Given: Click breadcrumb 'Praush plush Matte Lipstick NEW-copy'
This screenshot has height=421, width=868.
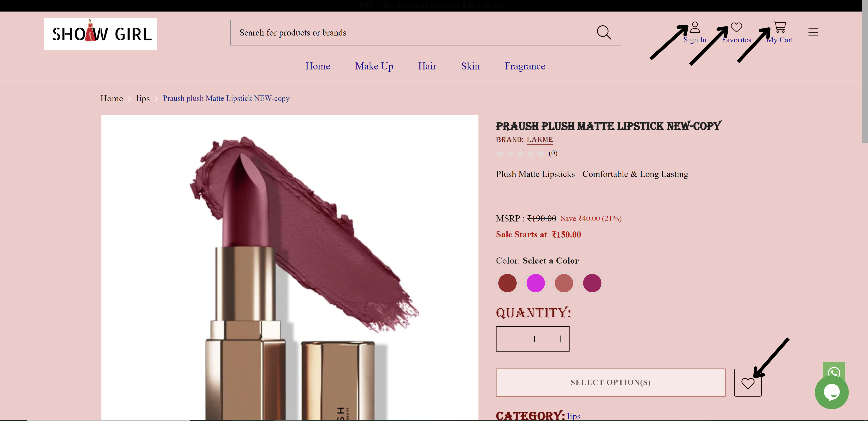Looking at the screenshot, I should (x=226, y=98).
